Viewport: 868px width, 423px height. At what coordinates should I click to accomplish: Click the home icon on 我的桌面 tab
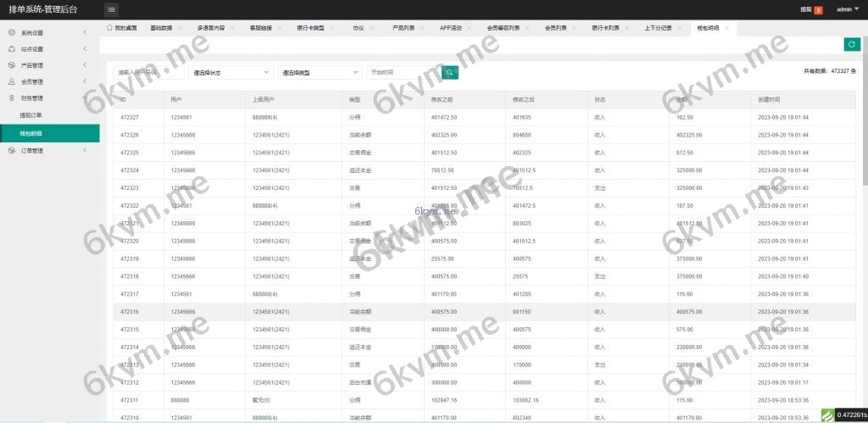[x=109, y=28]
